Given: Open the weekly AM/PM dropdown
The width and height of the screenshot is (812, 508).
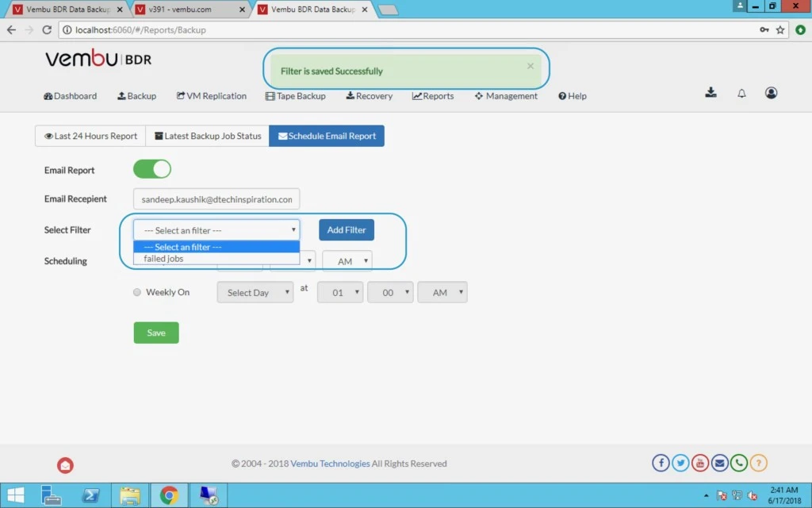Looking at the screenshot, I should coord(442,292).
